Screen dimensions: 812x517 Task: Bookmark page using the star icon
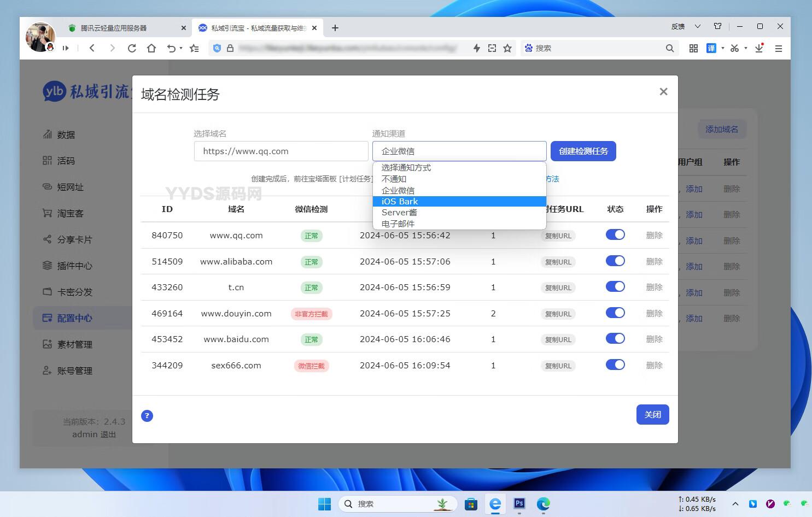[507, 48]
